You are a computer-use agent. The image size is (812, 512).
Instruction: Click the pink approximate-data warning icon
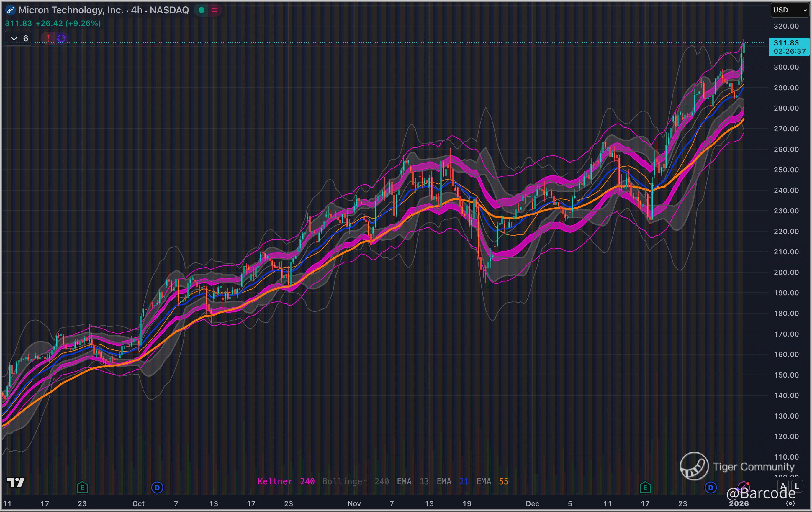coord(215,10)
